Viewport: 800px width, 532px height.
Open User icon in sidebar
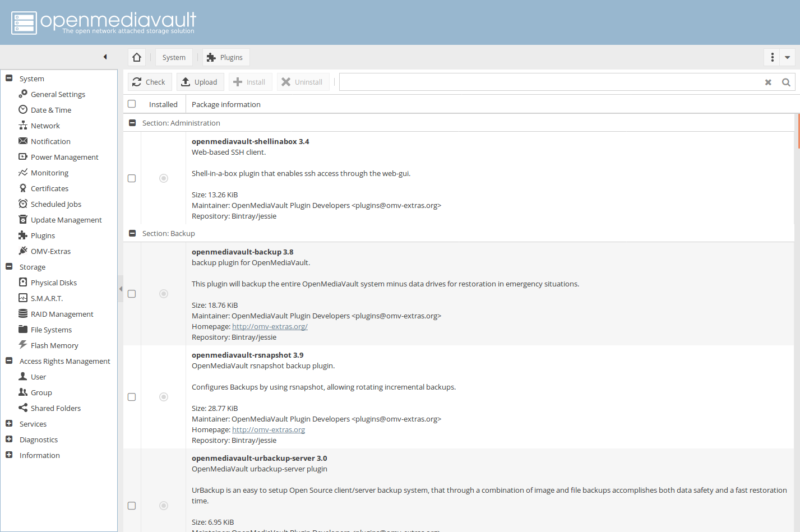[x=23, y=376]
